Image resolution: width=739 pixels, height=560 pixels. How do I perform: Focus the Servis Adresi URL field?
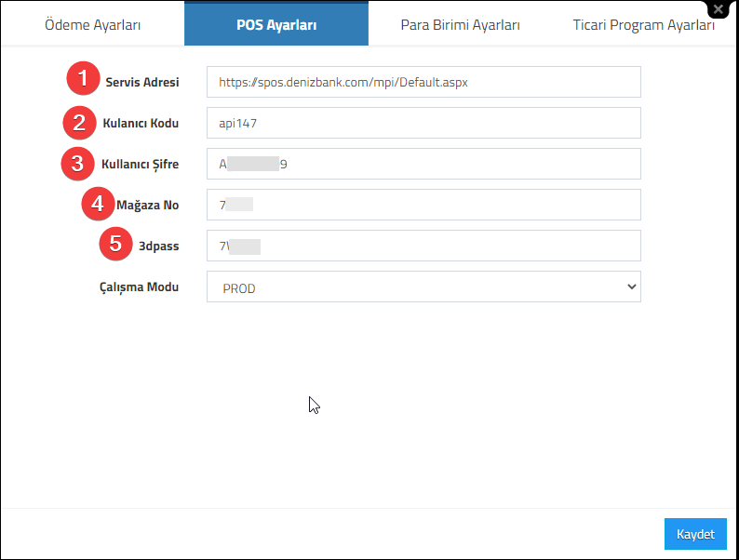click(423, 82)
